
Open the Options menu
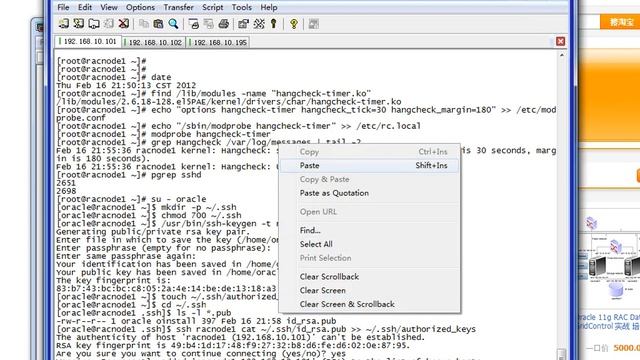pyautogui.click(x=140, y=7)
